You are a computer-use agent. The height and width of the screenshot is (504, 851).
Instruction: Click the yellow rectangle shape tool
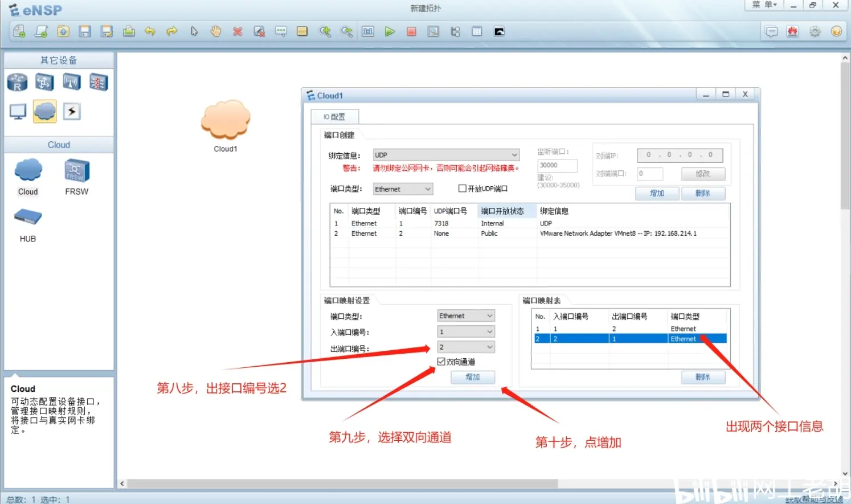pyautogui.click(x=302, y=31)
